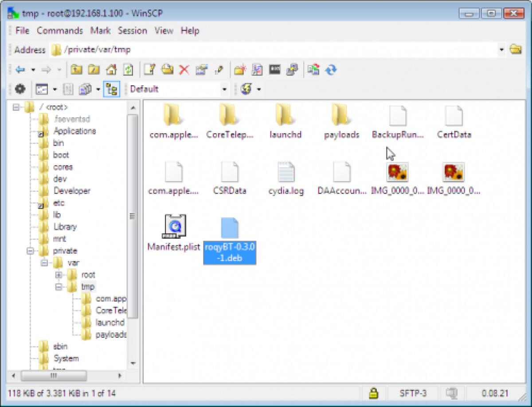Click the create new folder icon

click(240, 70)
